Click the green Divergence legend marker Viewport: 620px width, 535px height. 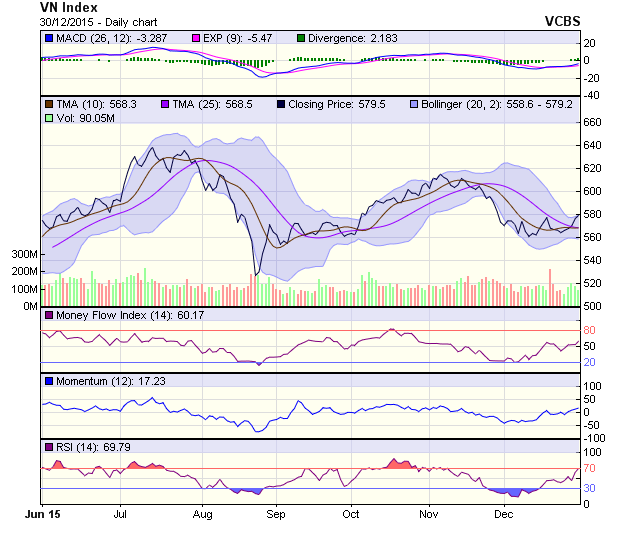(x=301, y=38)
